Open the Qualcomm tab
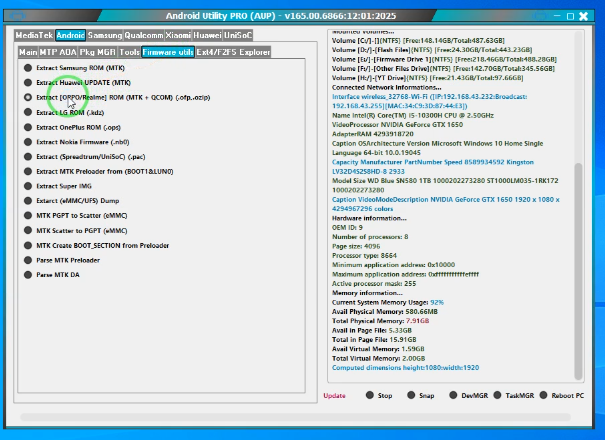Screen dimensions: 605x440 [144, 35]
